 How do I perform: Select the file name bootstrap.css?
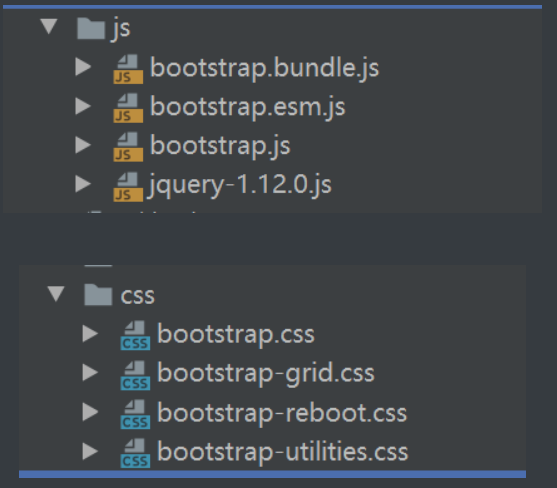pos(236,335)
